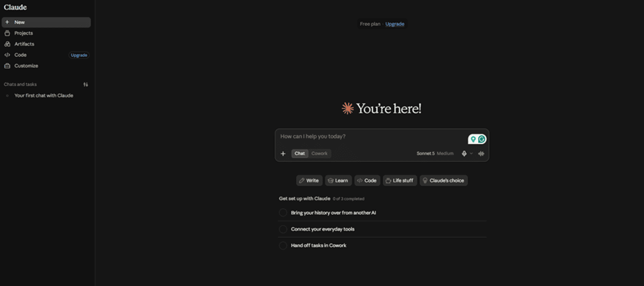
Task: Click the Upgrade badge beside Code
Action: pyautogui.click(x=79, y=55)
